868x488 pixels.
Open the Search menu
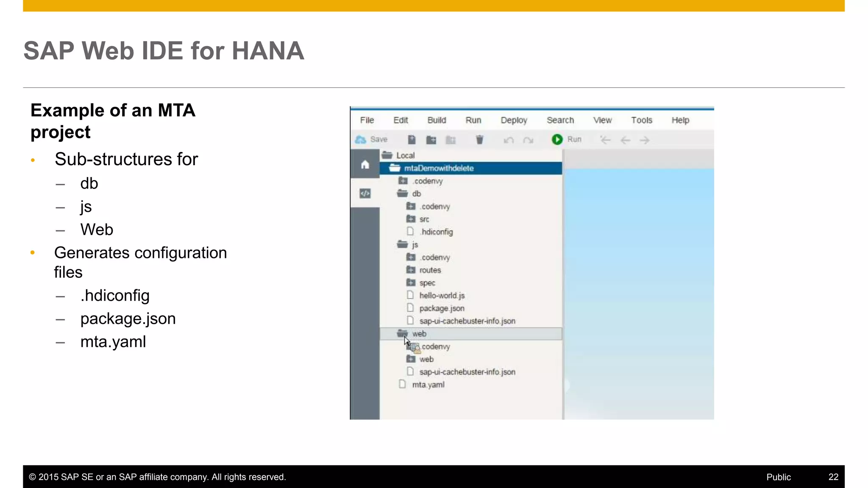[x=560, y=120]
